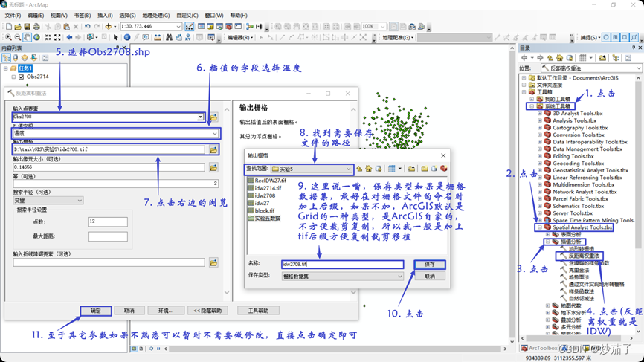Go back to previous extent blue arrow

[69, 37]
